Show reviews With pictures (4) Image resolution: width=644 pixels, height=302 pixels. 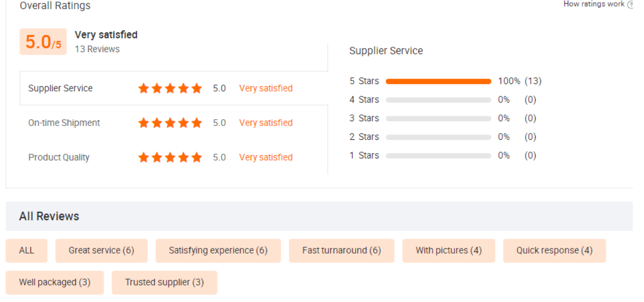(449, 250)
